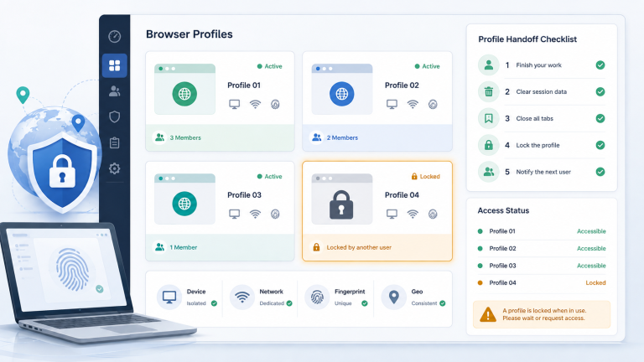Click the Profile 04 card title
Viewport: 644px width, 362px height.
click(402, 195)
